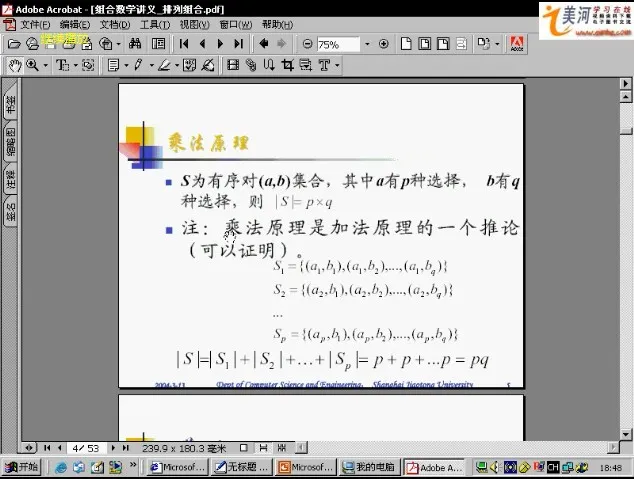Select the TouchUp Text tool

pyautogui.click(x=324, y=65)
